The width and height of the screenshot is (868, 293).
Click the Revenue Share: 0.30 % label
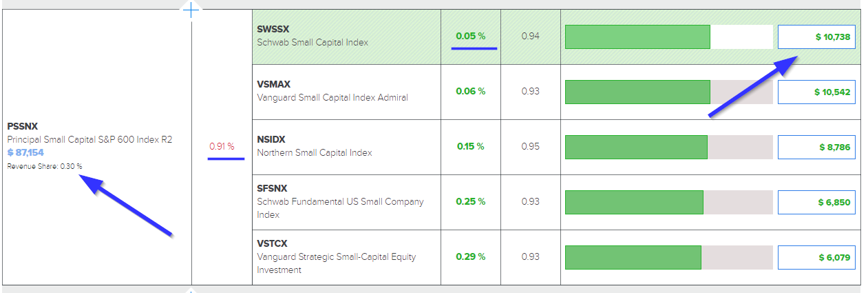click(x=45, y=166)
